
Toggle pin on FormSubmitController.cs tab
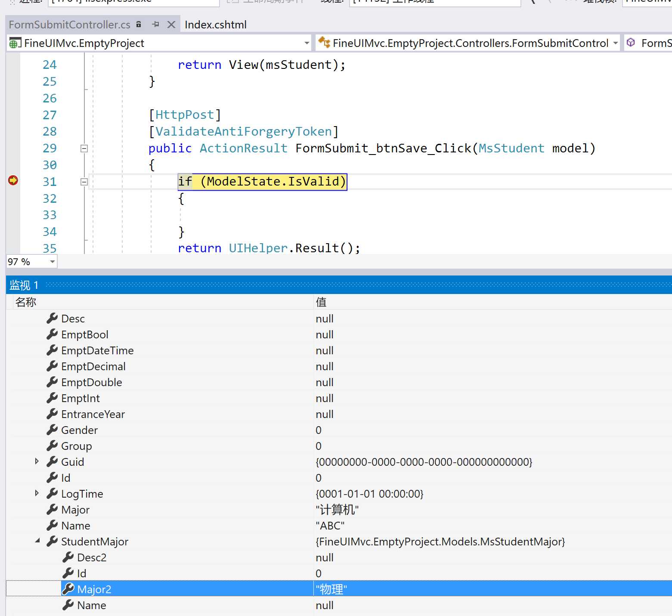(x=156, y=25)
